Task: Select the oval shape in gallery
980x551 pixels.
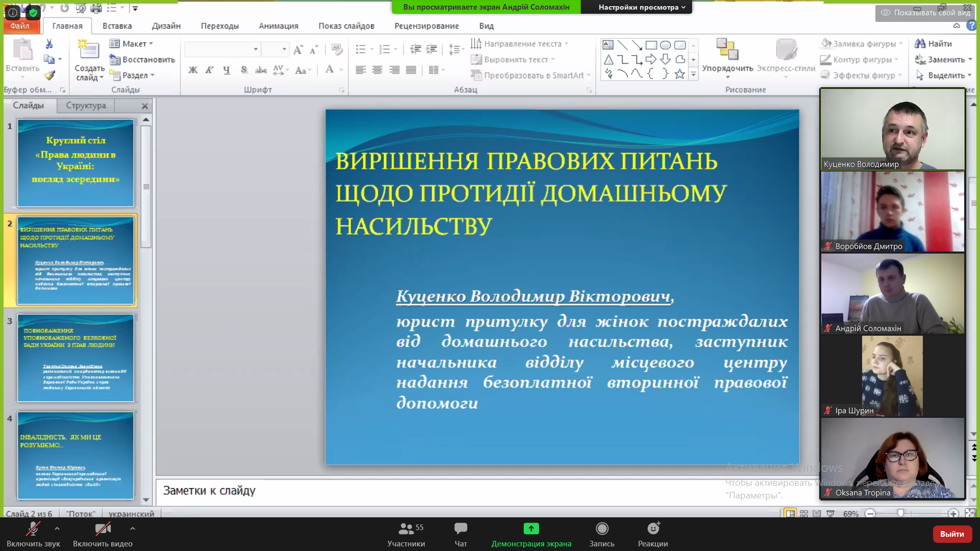Action: [665, 45]
